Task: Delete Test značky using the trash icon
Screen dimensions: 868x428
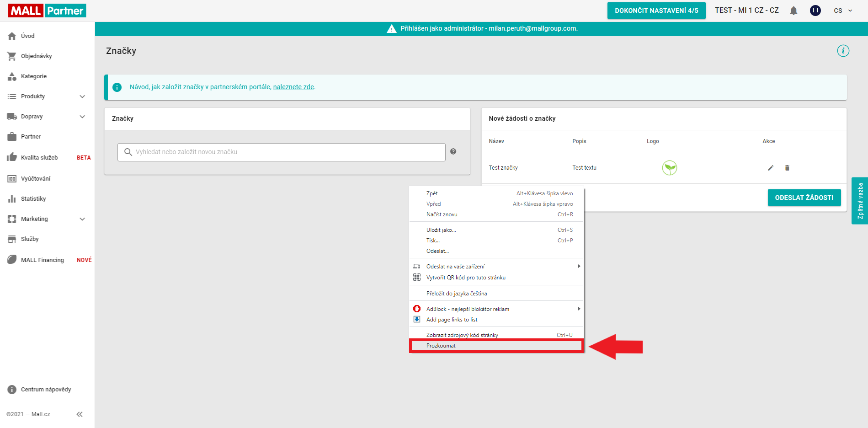Action: [x=787, y=168]
